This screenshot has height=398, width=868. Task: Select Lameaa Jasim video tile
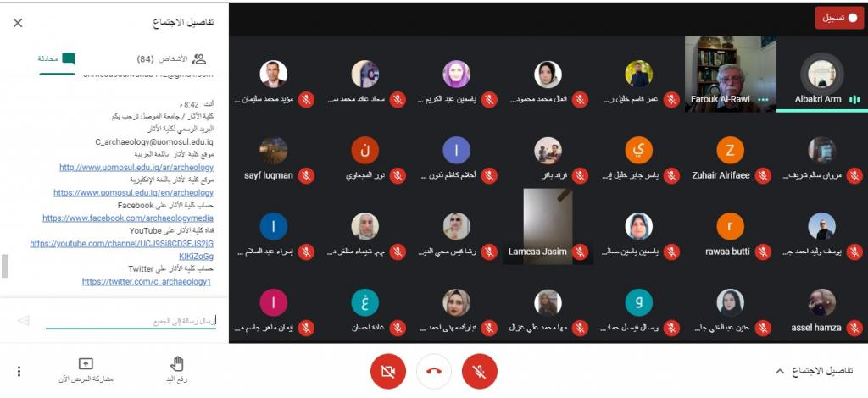[548, 227]
